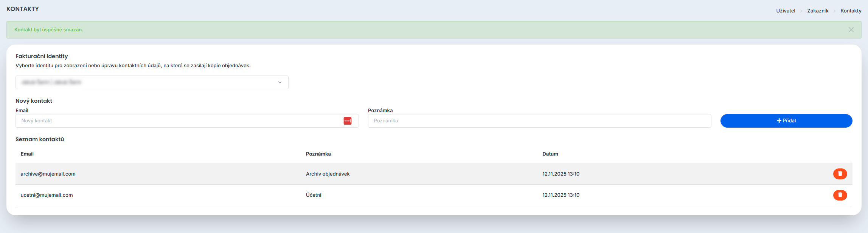868x233 pixels.
Task: Click the Poznámka column header in table
Action: click(318, 154)
